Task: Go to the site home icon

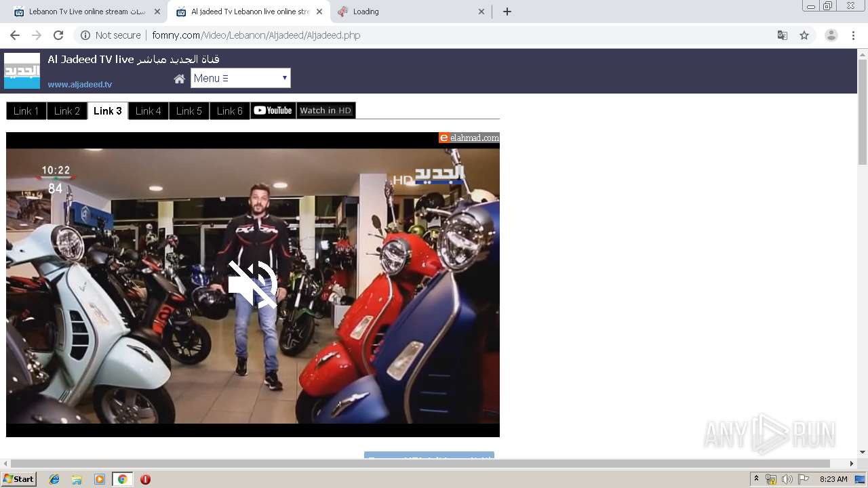Action: (179, 79)
